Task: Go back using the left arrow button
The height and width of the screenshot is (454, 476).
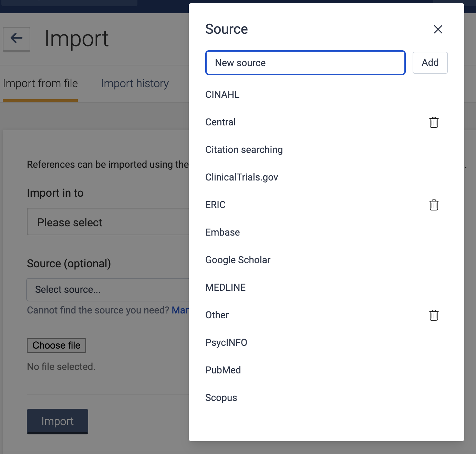Action: pos(17,39)
